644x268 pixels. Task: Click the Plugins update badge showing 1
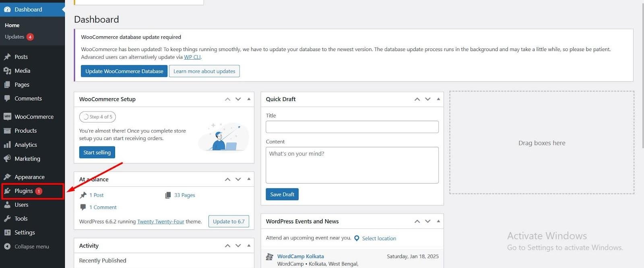[x=39, y=191]
